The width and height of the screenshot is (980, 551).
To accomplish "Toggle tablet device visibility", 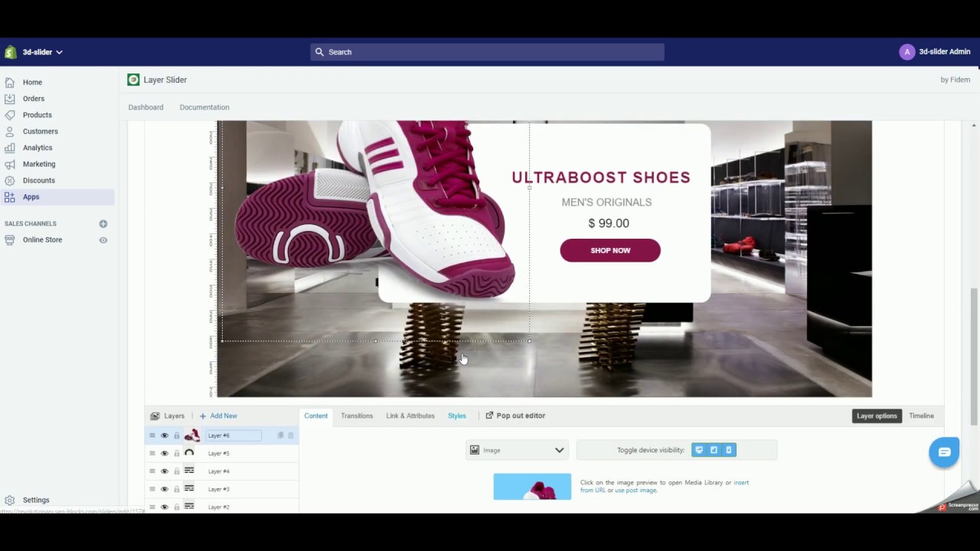I will click(714, 450).
